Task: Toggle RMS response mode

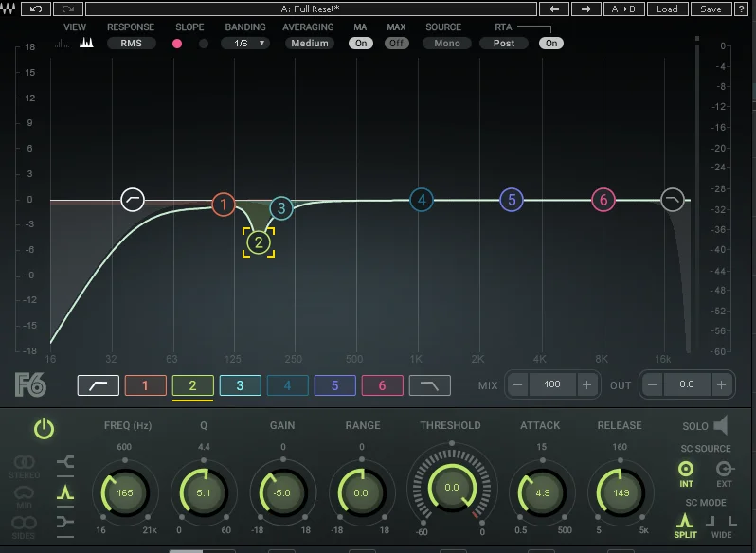Action: (131, 44)
